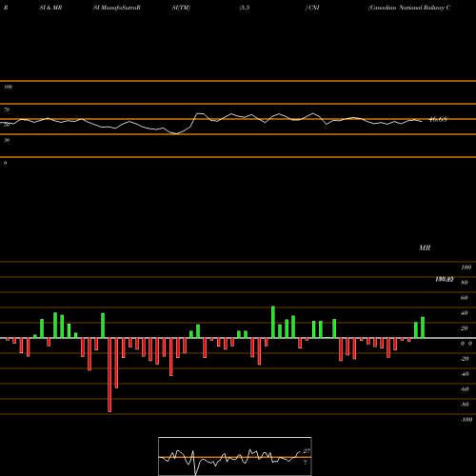
Task: Click the 80 label on the MR axis
Action: point(465,283)
